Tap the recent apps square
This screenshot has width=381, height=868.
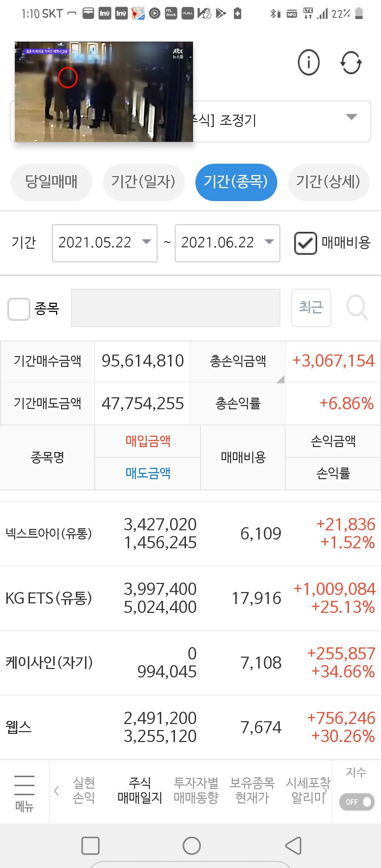coord(90,846)
